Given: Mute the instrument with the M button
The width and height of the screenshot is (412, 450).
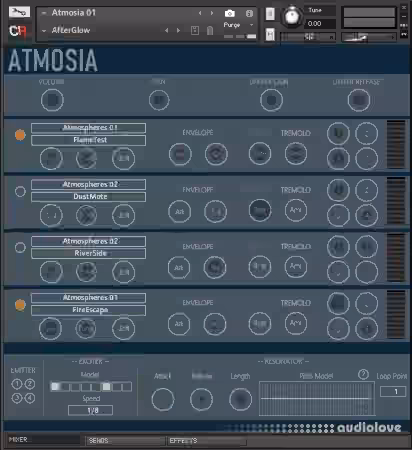Looking at the screenshot, I should pyautogui.click(x=270, y=34).
